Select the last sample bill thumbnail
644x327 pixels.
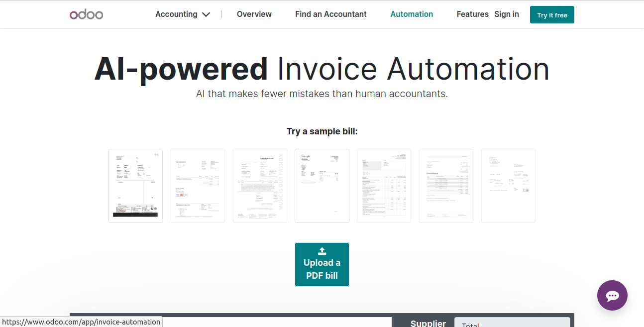pyautogui.click(x=508, y=186)
